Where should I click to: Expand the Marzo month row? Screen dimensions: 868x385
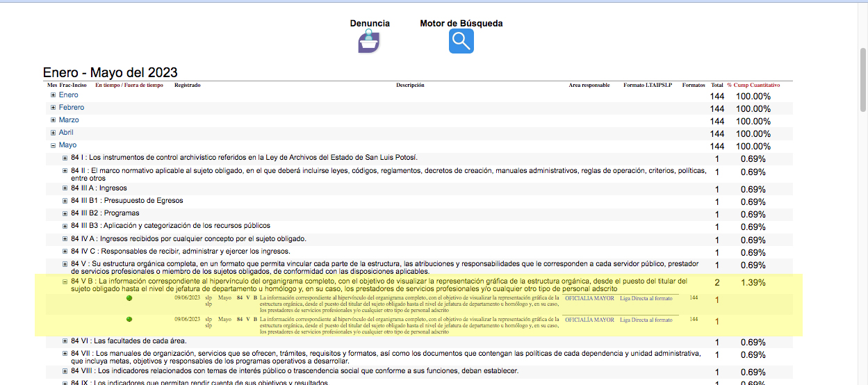tap(54, 120)
